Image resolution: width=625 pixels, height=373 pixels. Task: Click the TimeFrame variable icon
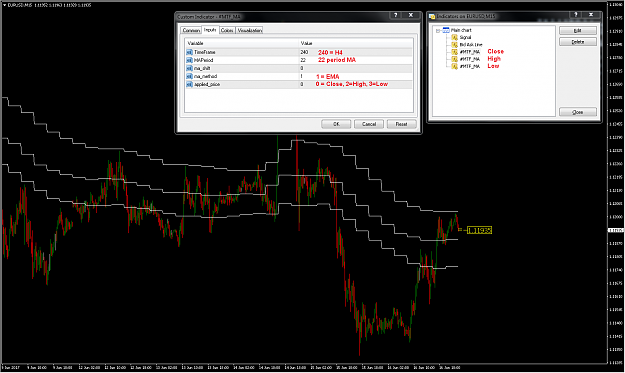[189, 52]
